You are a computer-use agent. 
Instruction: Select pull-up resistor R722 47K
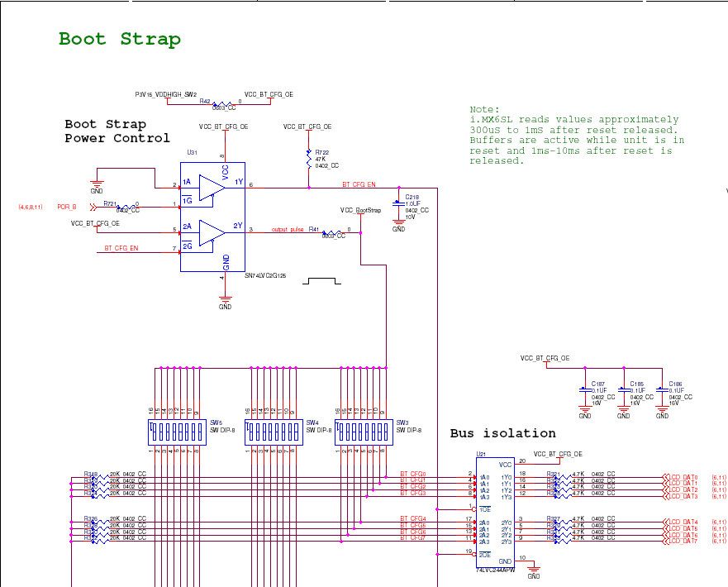click(x=309, y=159)
